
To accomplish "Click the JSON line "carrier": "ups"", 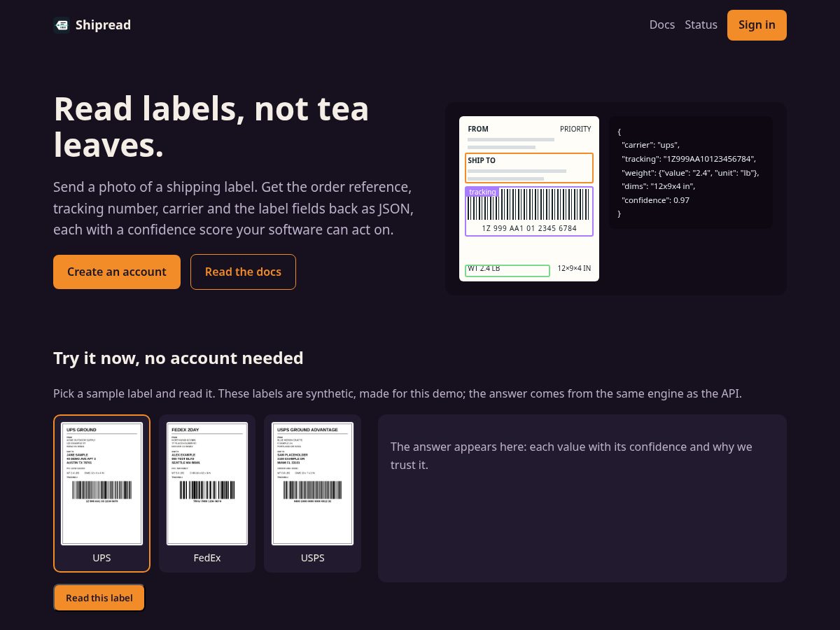I will (x=650, y=145).
